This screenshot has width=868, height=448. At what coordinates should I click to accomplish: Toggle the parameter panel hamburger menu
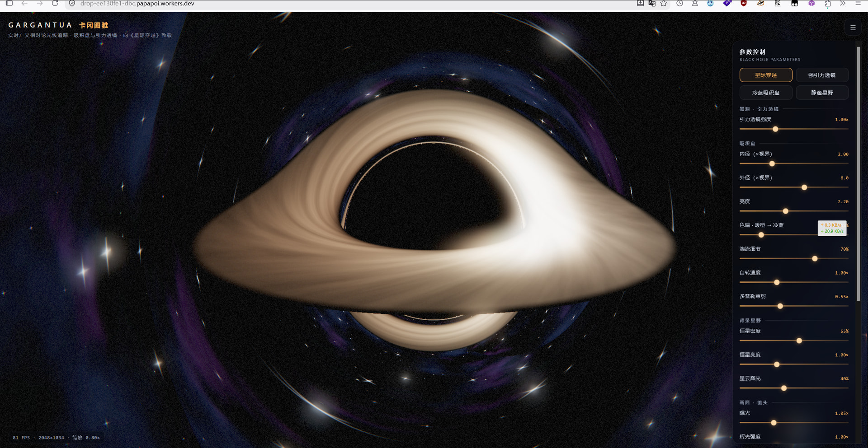tap(853, 28)
